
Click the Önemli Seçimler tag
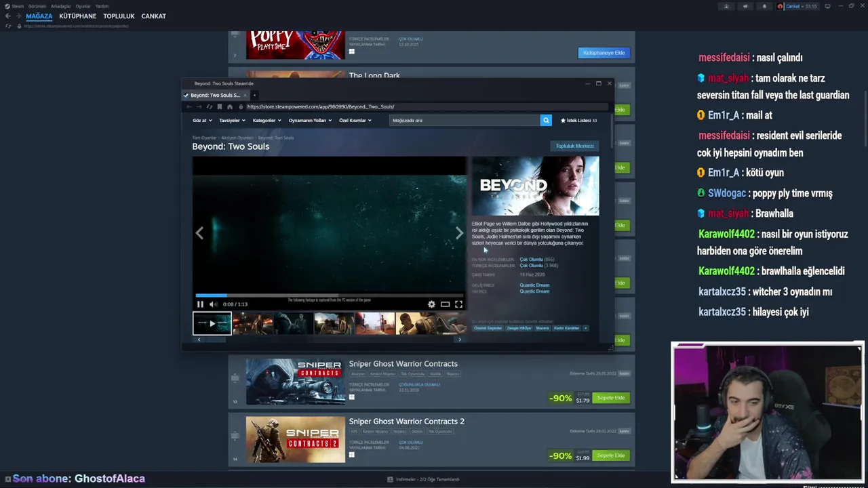click(x=488, y=328)
